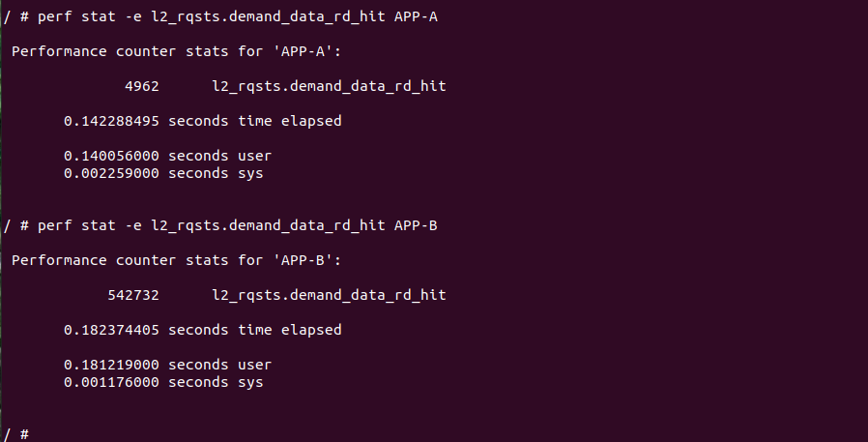Click the 0.001176000 sys time value
Viewport: 868px width, 442px height.
tap(114, 382)
